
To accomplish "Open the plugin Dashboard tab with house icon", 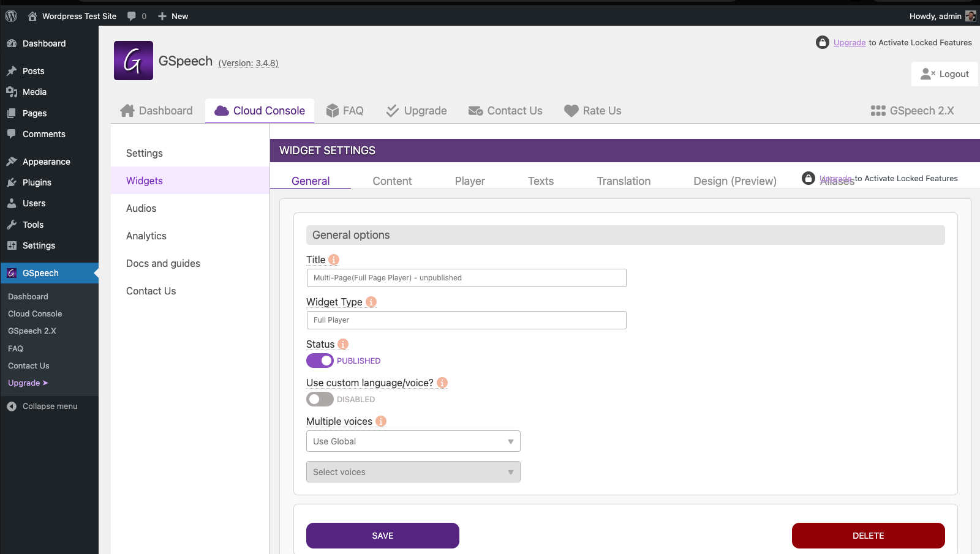I will pyautogui.click(x=156, y=111).
